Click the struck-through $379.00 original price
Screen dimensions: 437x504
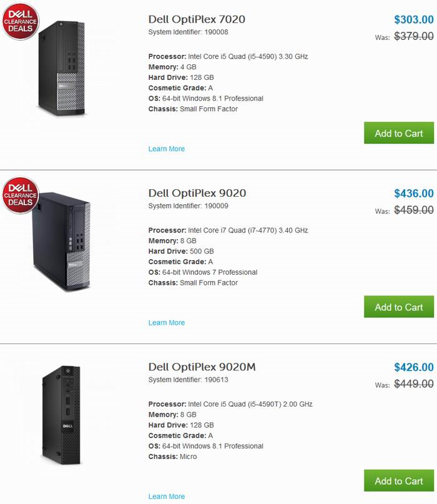(x=414, y=36)
